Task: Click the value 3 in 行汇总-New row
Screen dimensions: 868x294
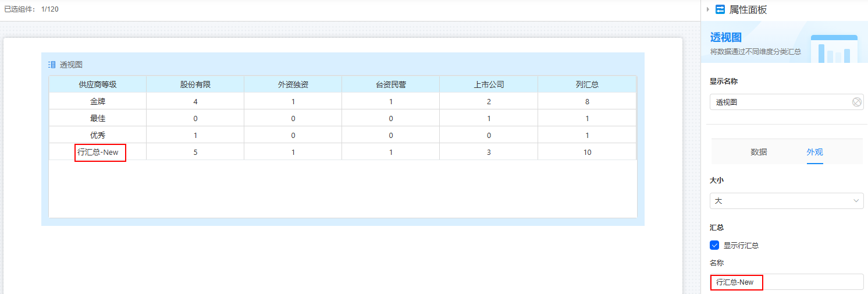Action: [489, 152]
